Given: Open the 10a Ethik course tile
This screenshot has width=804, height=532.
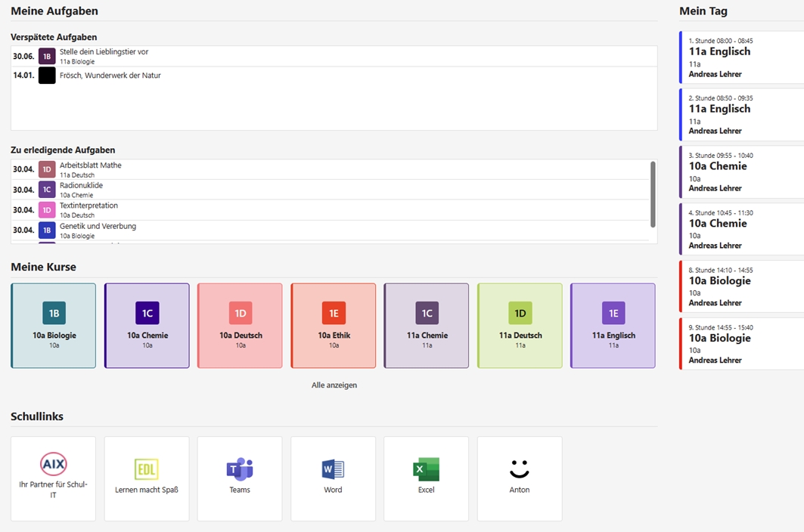Looking at the screenshot, I should coord(334,326).
